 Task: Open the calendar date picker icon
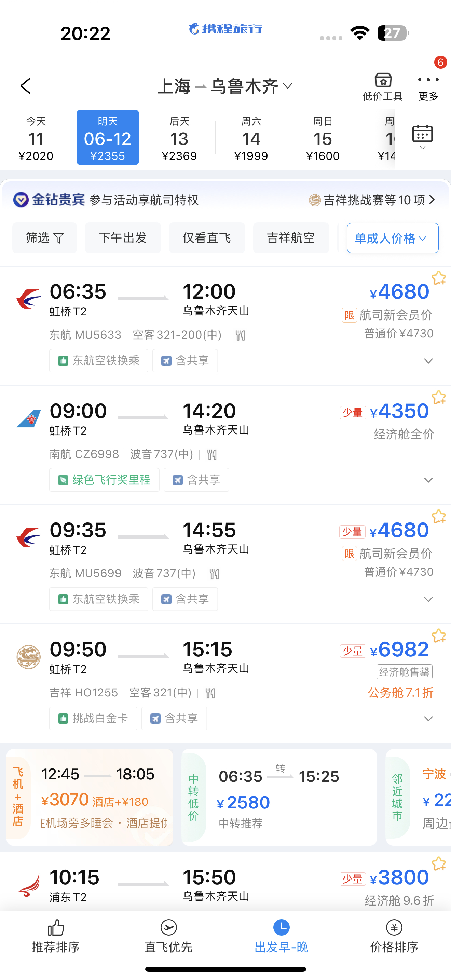[x=423, y=137]
